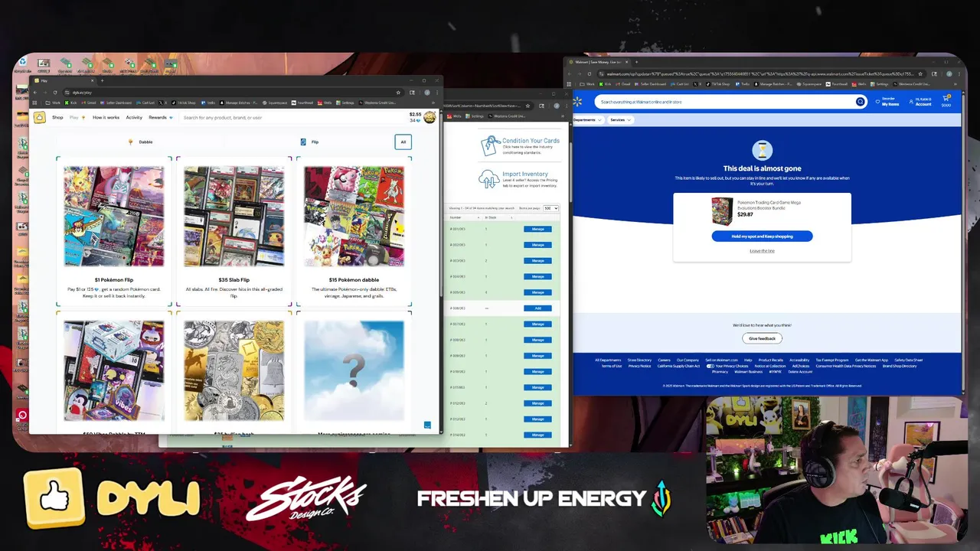Select the Dabble filter tab
Viewport: 980px width, 551px height.
tap(141, 142)
